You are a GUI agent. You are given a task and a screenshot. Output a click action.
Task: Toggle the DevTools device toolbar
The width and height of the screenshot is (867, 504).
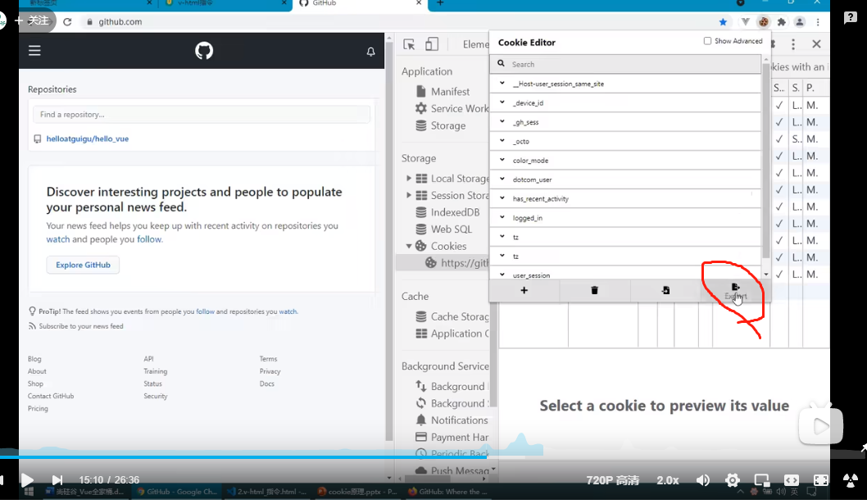click(432, 44)
